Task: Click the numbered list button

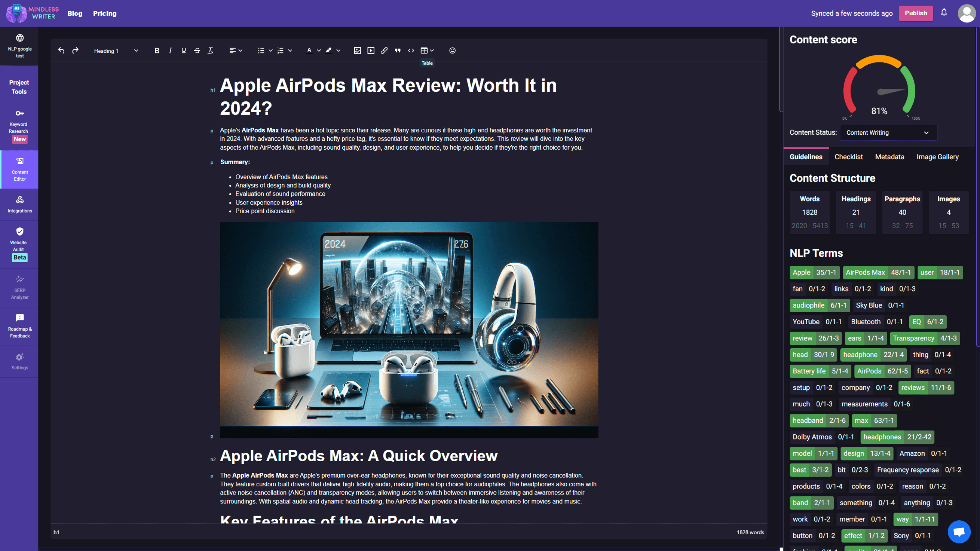Action: (281, 51)
